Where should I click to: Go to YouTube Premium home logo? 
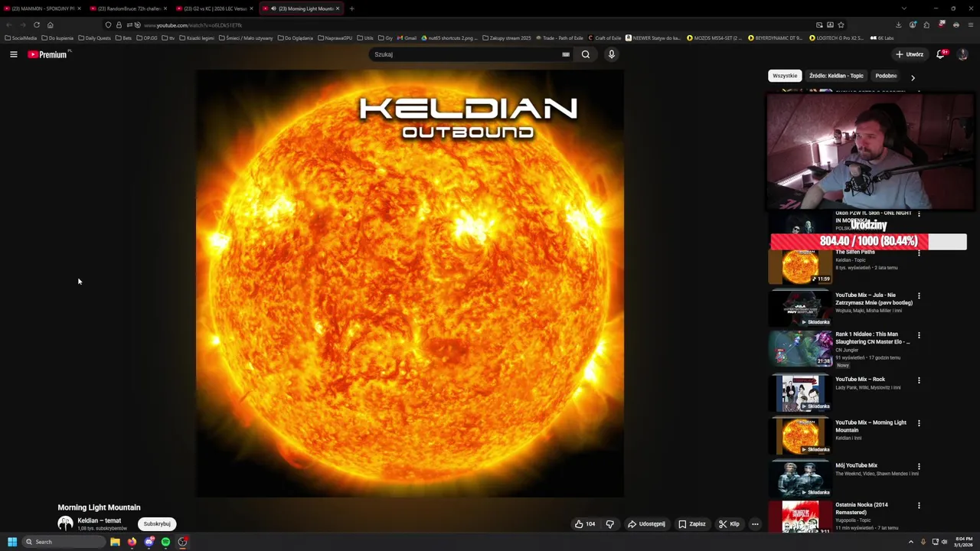tap(49, 54)
